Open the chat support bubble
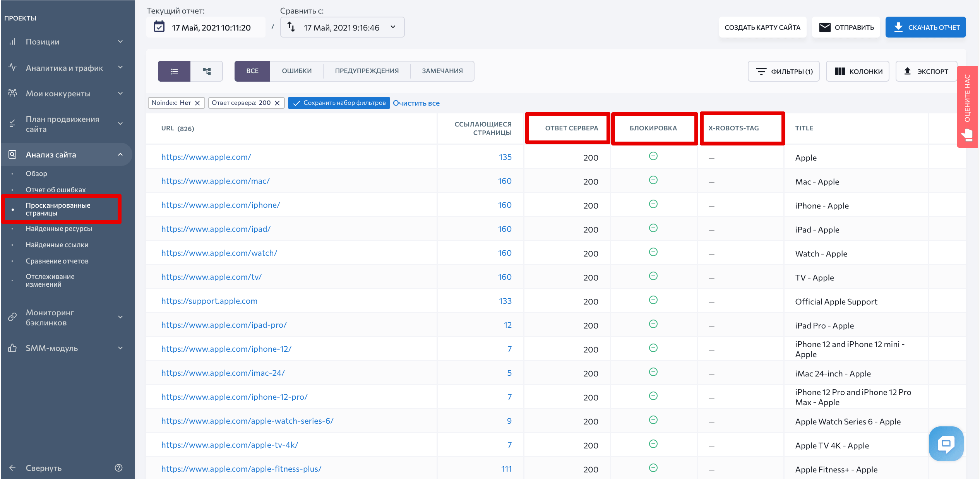This screenshot has height=479, width=980. [x=946, y=443]
